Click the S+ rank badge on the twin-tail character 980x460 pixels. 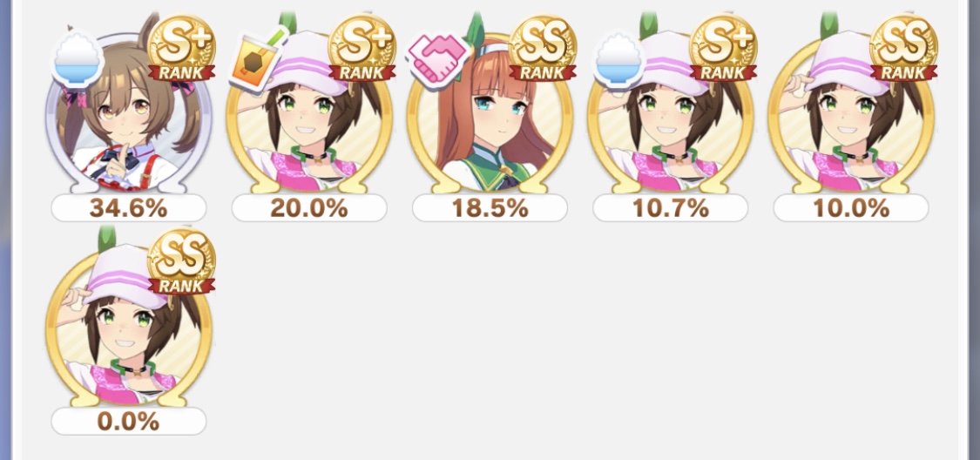(x=181, y=48)
